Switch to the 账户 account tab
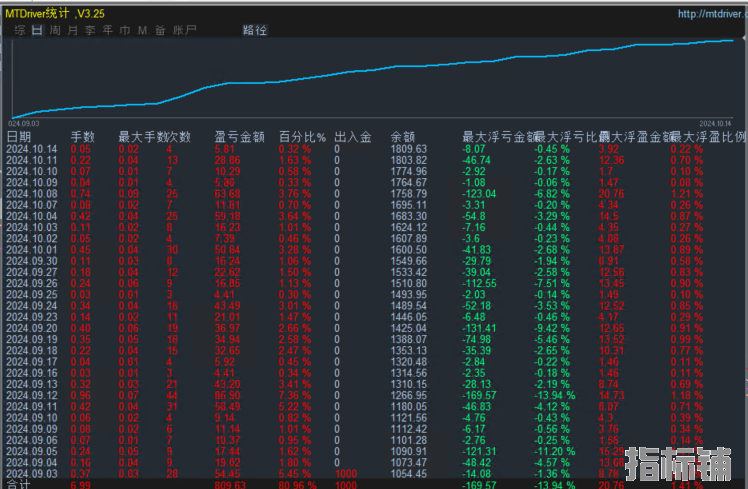The image size is (748, 489). click(x=184, y=31)
